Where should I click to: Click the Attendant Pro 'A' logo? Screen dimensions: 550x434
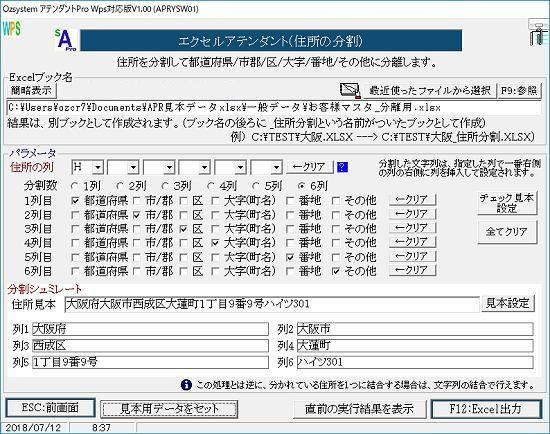coord(66,40)
